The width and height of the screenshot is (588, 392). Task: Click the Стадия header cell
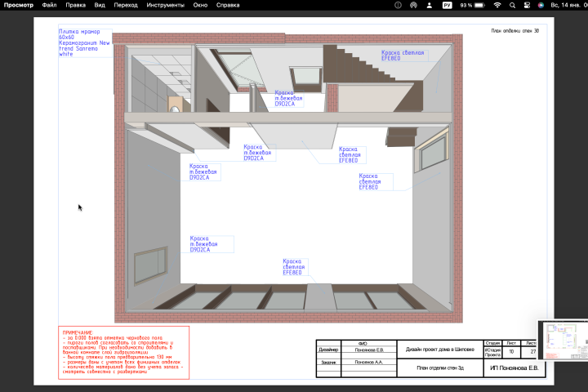click(x=492, y=343)
